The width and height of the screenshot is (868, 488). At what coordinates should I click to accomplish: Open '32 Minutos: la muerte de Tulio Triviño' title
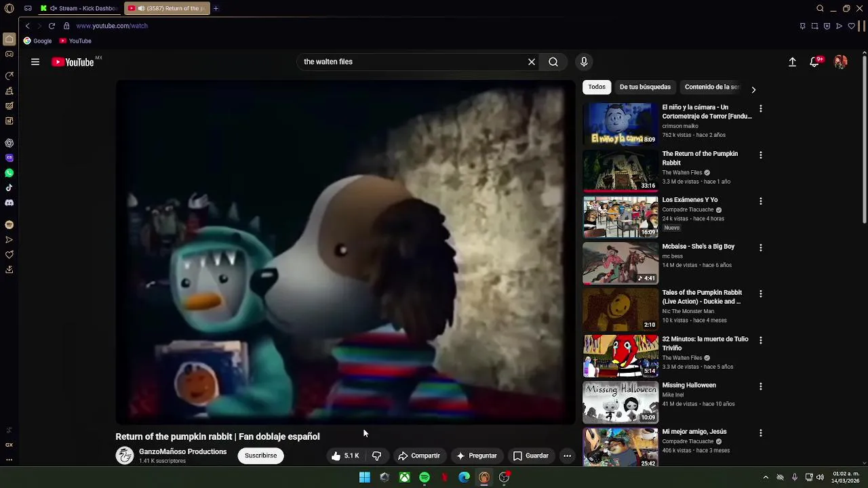[705, 344]
